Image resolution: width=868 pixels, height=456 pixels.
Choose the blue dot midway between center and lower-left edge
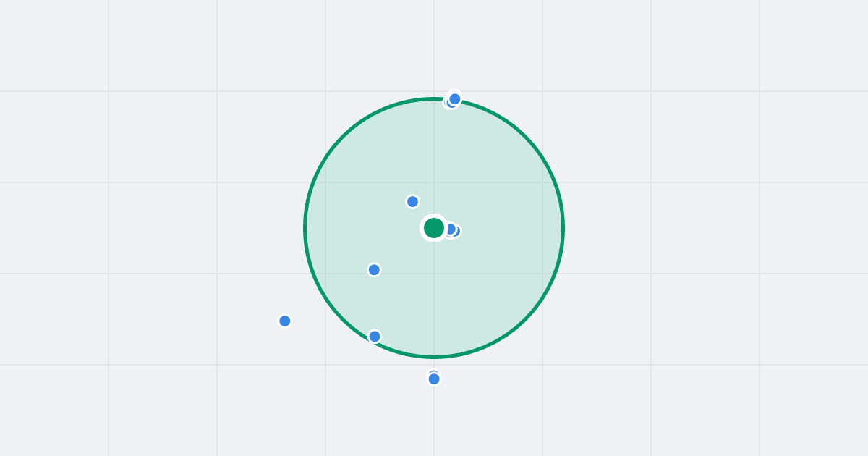click(x=374, y=269)
